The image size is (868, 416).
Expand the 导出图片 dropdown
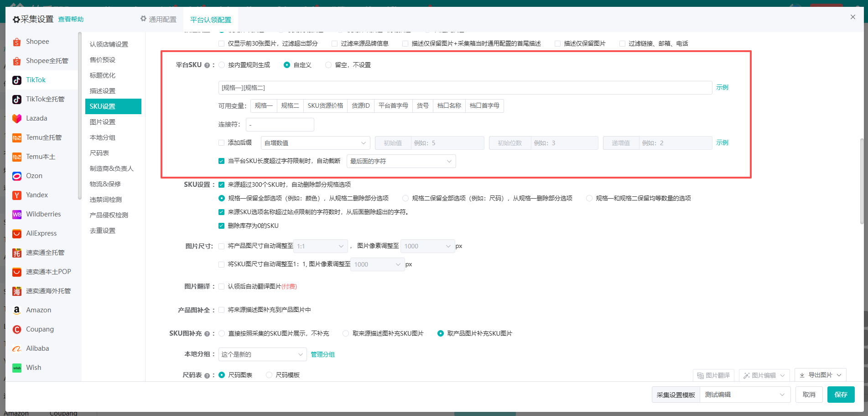pyautogui.click(x=820, y=375)
